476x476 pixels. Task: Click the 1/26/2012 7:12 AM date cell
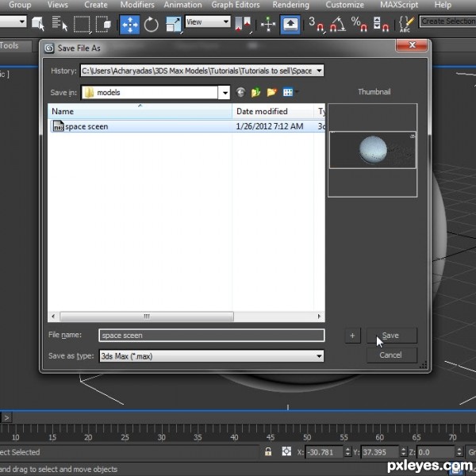coord(270,126)
